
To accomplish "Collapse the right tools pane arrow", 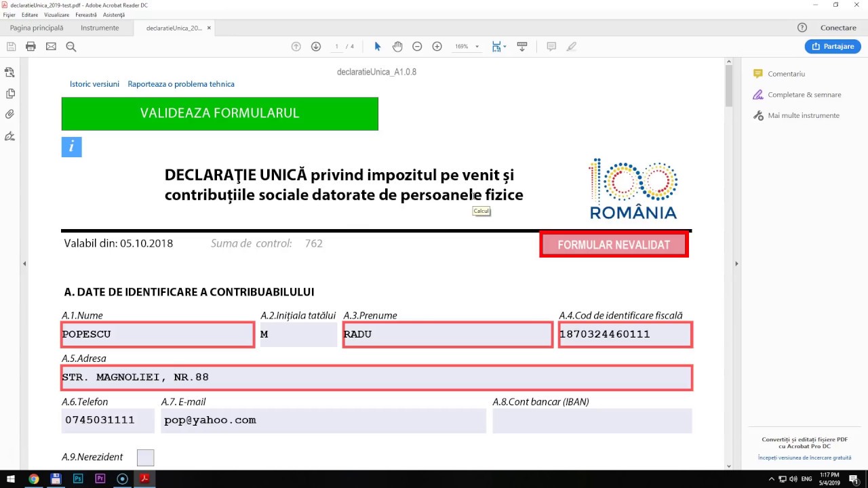I will [x=736, y=264].
